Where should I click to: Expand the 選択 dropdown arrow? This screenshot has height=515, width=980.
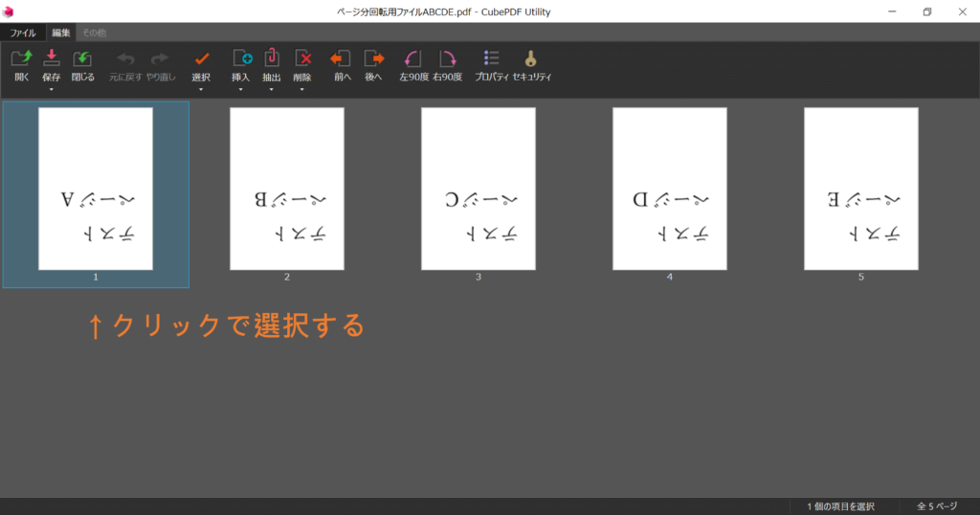(201, 90)
